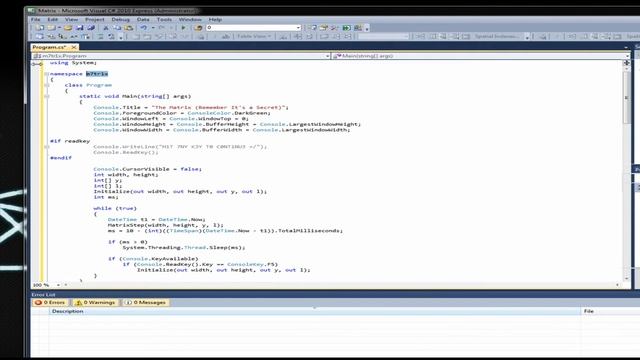Image resolution: width=640 pixels, height=360 pixels.
Task: Toggle the 0 Messages filter
Action: [146, 302]
